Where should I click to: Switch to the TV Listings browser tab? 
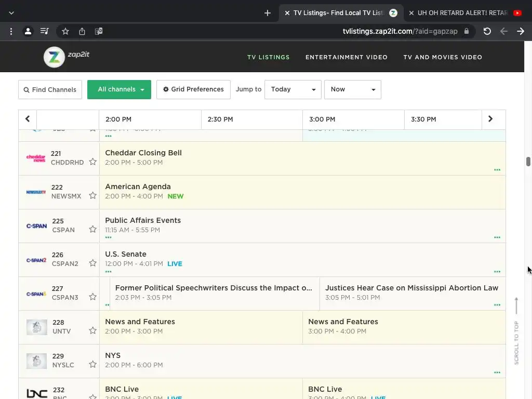pyautogui.click(x=341, y=13)
